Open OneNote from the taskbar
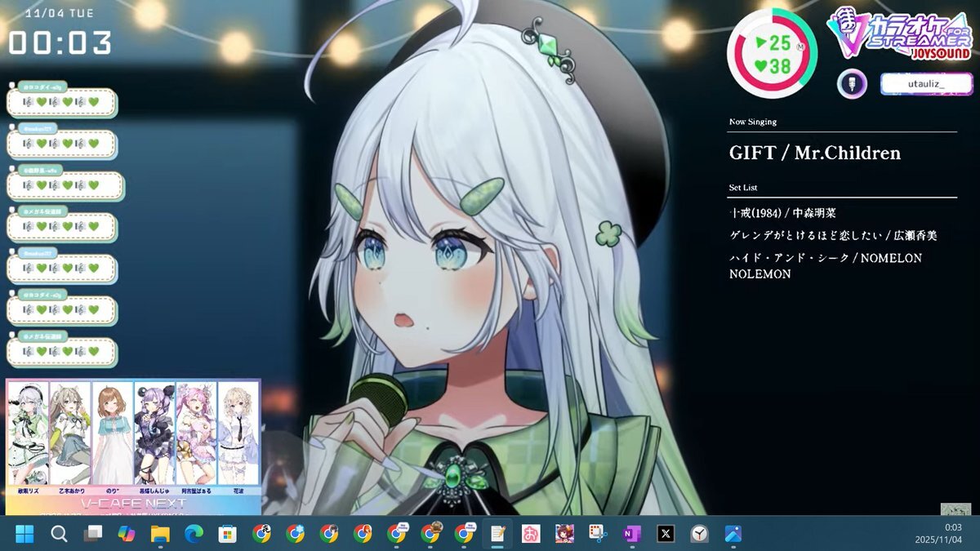The width and height of the screenshot is (980, 551). (631, 534)
